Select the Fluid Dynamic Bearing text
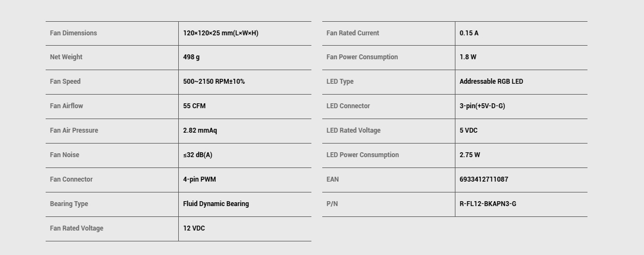This screenshot has height=255, width=644. point(216,204)
